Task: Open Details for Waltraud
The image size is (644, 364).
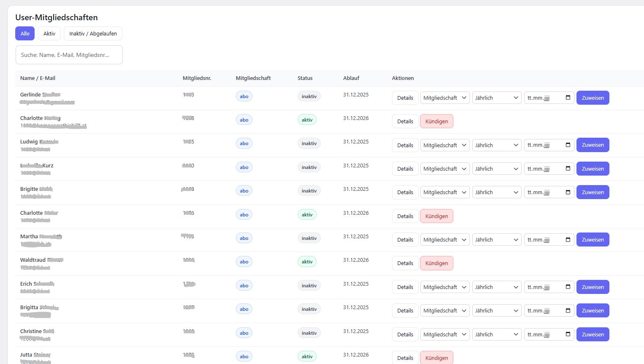Action: click(405, 263)
